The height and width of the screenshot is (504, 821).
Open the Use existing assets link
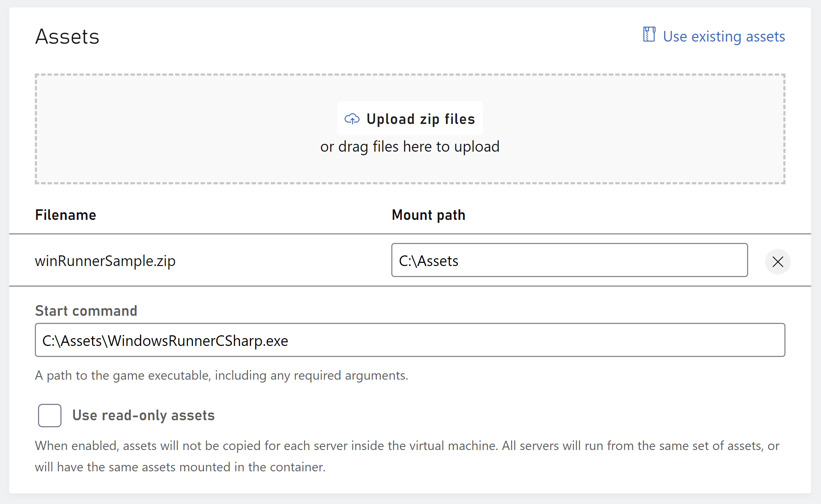tap(724, 37)
